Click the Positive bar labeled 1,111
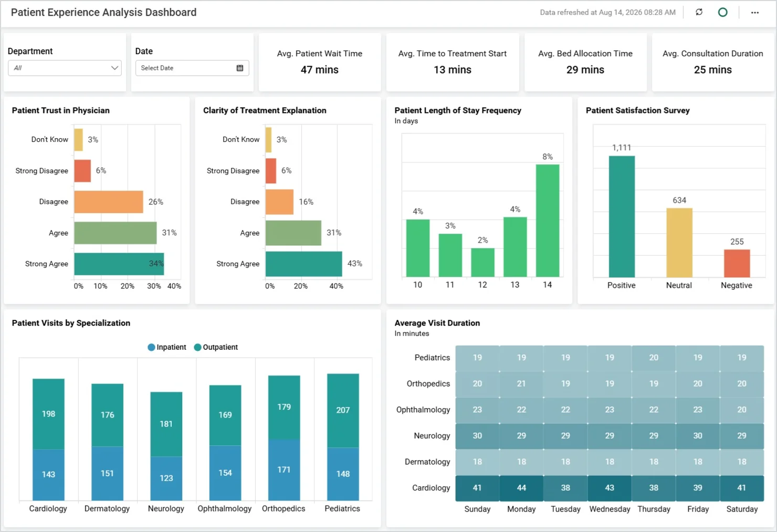Viewport: 777px width, 532px height. point(622,216)
